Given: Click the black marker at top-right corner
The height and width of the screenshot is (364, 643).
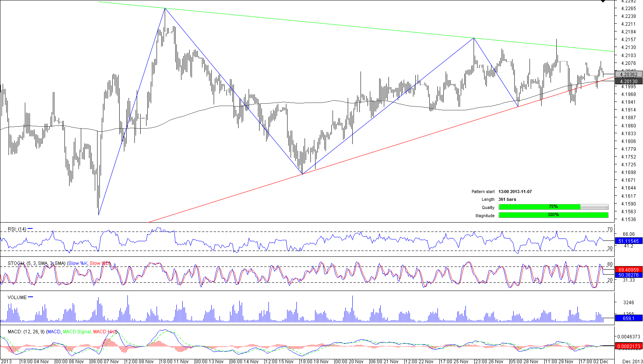Looking at the screenshot, I should click(603, 1).
